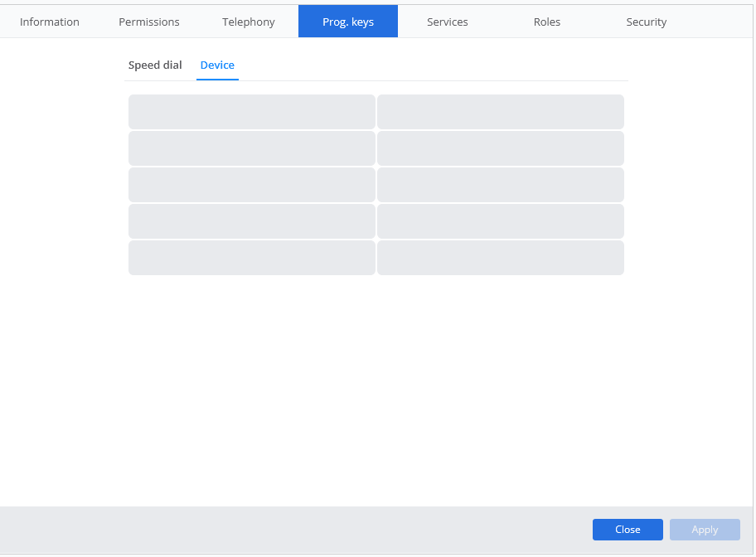Screen dimensions: 756x557
Task: Select fourth key slot in right column
Action: click(x=501, y=221)
